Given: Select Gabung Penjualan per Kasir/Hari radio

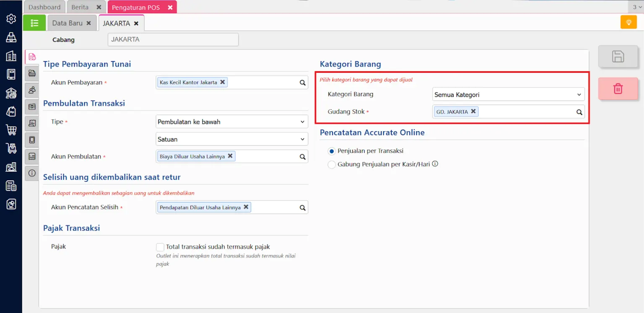Looking at the screenshot, I should tap(332, 165).
